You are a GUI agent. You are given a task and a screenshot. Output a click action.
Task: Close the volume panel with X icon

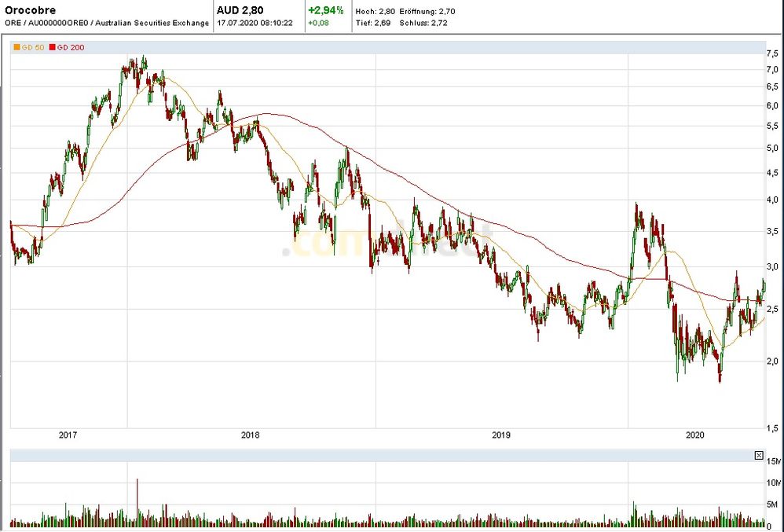click(759, 455)
